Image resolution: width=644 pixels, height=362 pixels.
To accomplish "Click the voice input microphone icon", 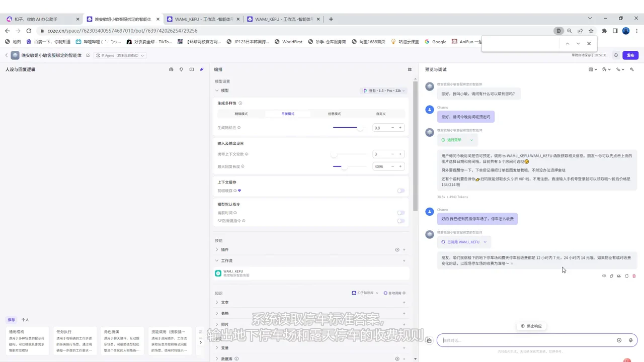I will [630, 340].
